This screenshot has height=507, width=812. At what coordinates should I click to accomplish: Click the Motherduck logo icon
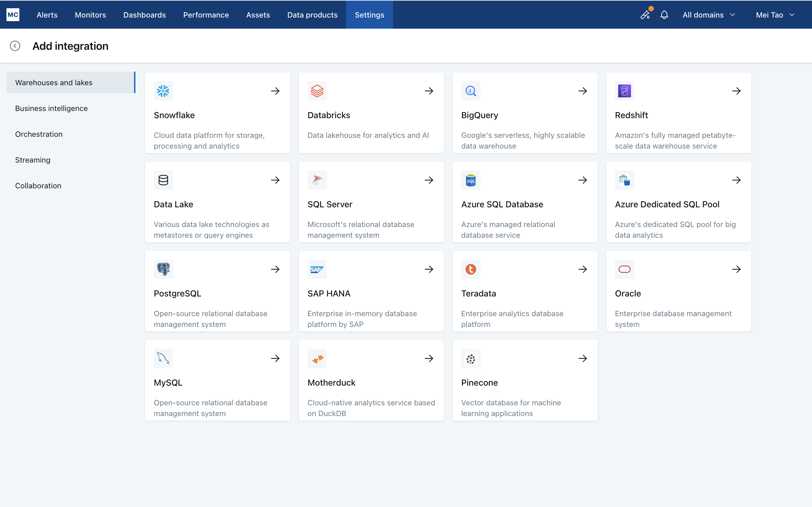[317, 358]
